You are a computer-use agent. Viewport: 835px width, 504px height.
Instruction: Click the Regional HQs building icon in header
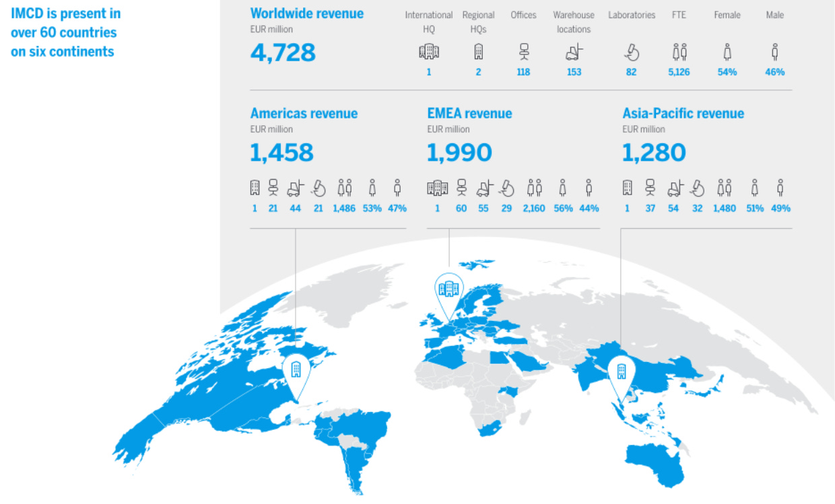[478, 52]
